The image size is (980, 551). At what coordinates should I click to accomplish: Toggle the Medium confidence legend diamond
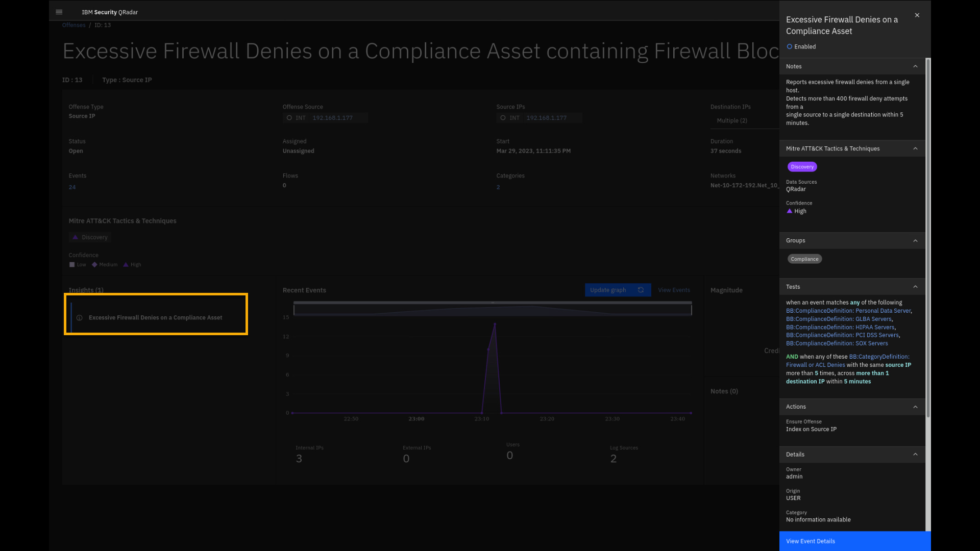pos(94,264)
